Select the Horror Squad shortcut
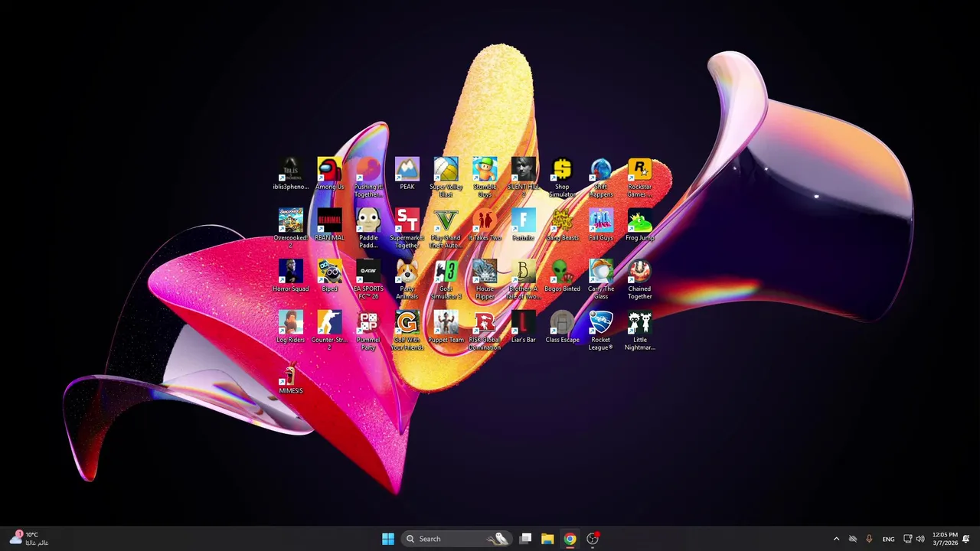980x551 pixels. [x=290, y=276]
